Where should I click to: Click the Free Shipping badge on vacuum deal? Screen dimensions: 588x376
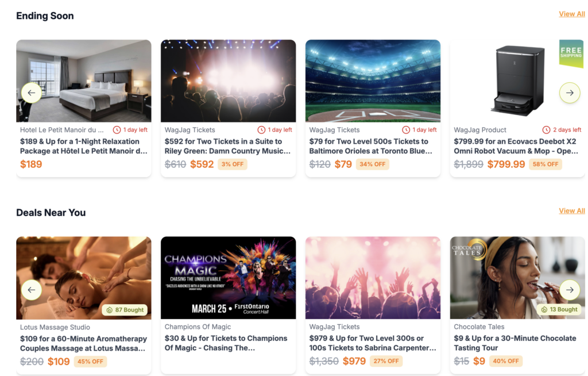(x=571, y=53)
